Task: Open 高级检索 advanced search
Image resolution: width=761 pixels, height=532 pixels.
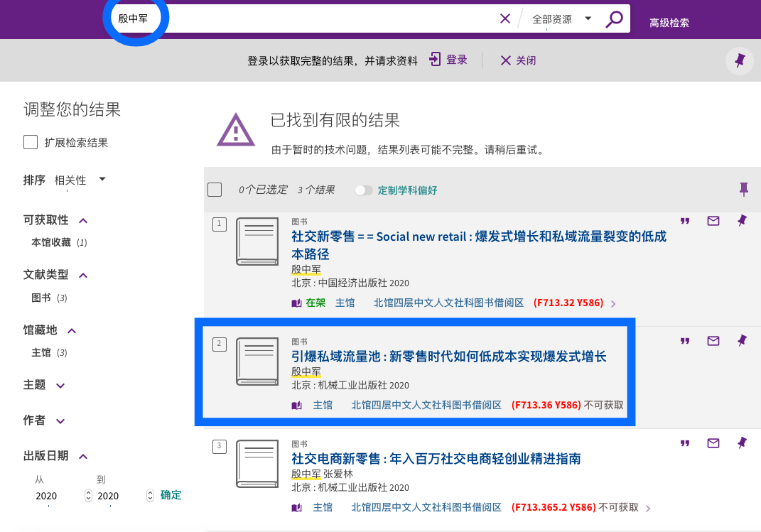Action: 669,23
